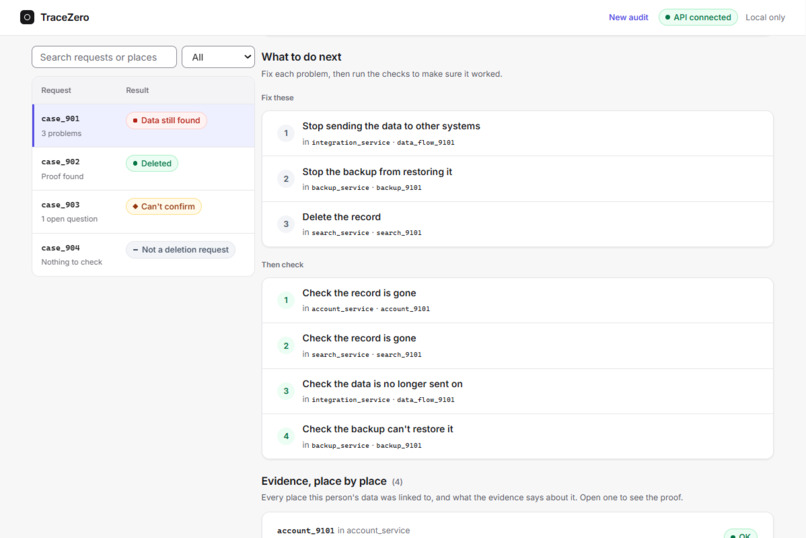Click step number 3 icon beside Delete the record
Viewport: 806px width, 538px height.
(286, 224)
